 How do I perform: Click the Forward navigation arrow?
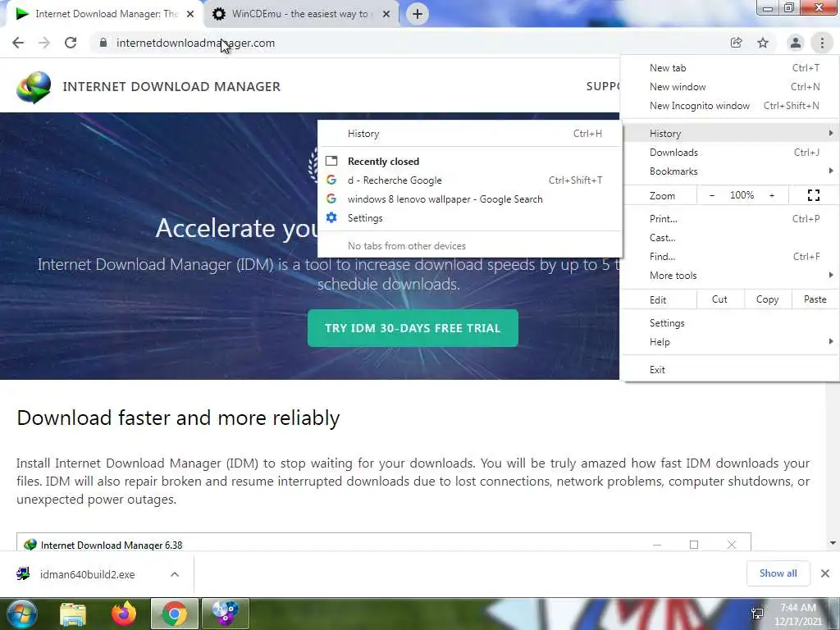pyautogui.click(x=44, y=43)
